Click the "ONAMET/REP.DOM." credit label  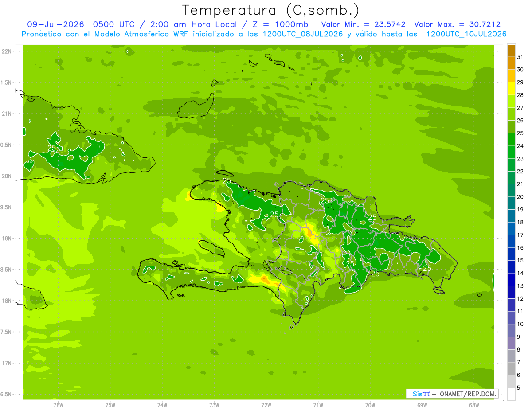pos(468,394)
